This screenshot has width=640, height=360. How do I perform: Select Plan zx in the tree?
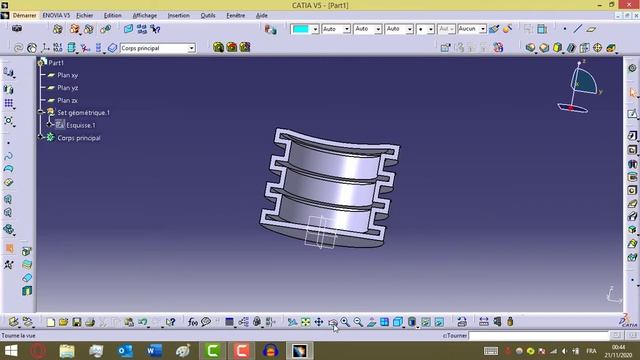point(67,100)
